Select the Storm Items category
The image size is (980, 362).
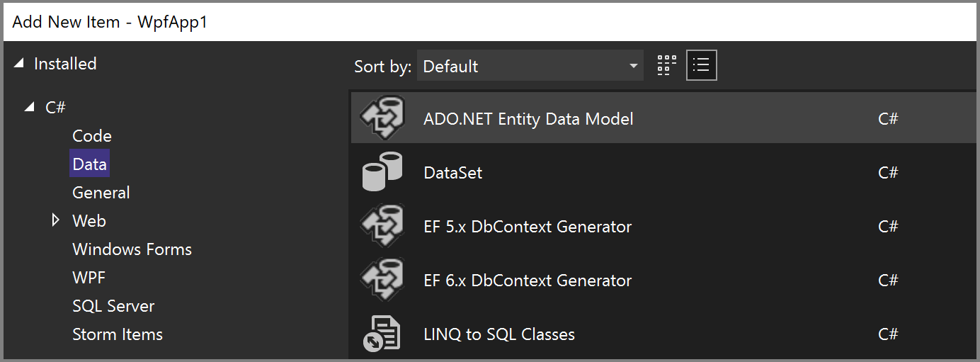118,334
